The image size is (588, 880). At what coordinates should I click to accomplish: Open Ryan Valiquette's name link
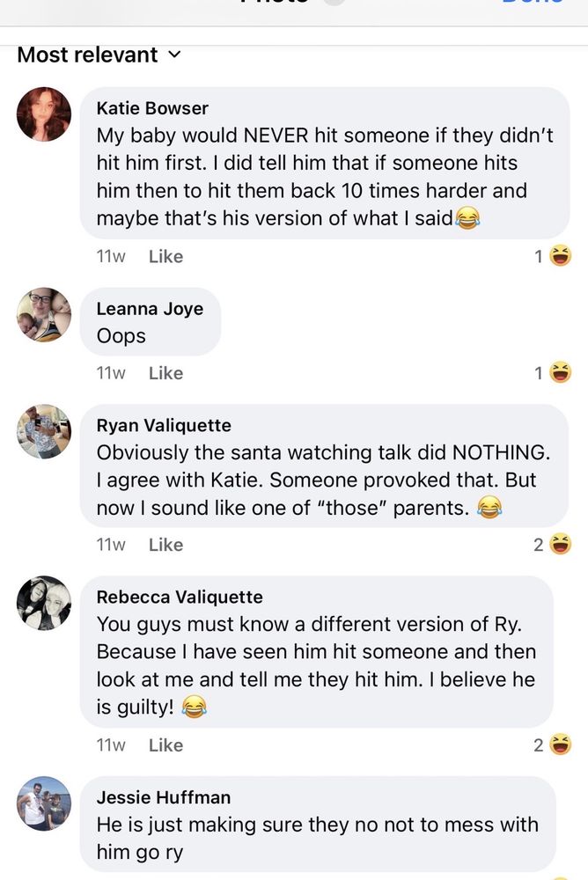164,425
